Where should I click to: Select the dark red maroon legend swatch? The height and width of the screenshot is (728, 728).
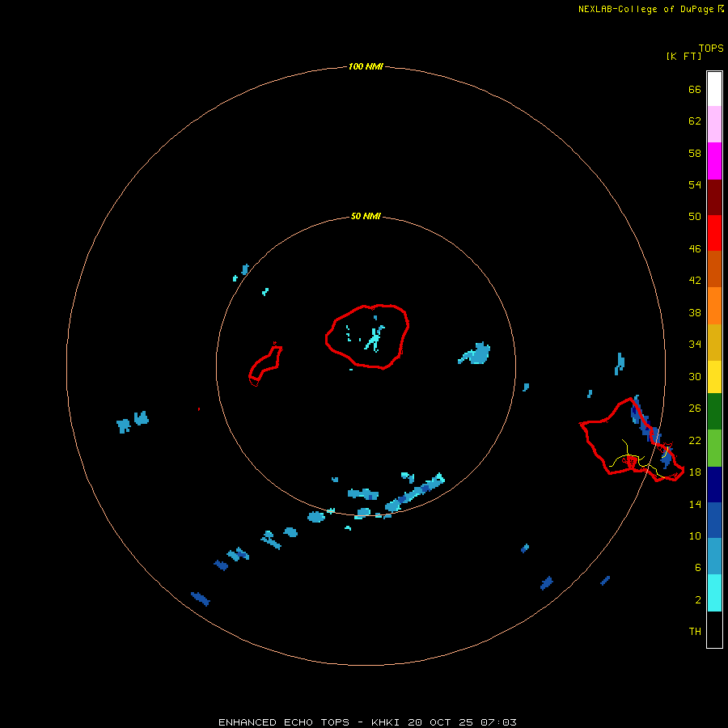(714, 197)
